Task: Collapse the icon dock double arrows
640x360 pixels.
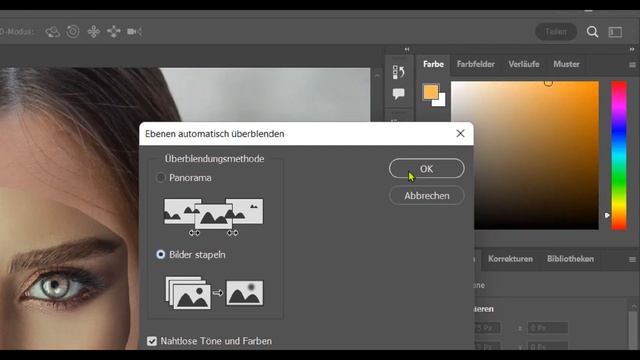Action: pos(407,49)
